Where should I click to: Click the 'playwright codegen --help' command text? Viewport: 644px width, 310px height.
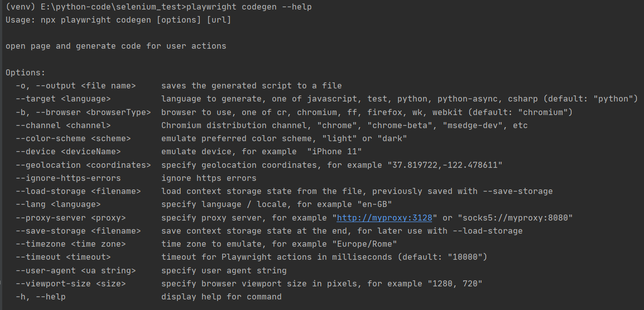tap(249, 7)
